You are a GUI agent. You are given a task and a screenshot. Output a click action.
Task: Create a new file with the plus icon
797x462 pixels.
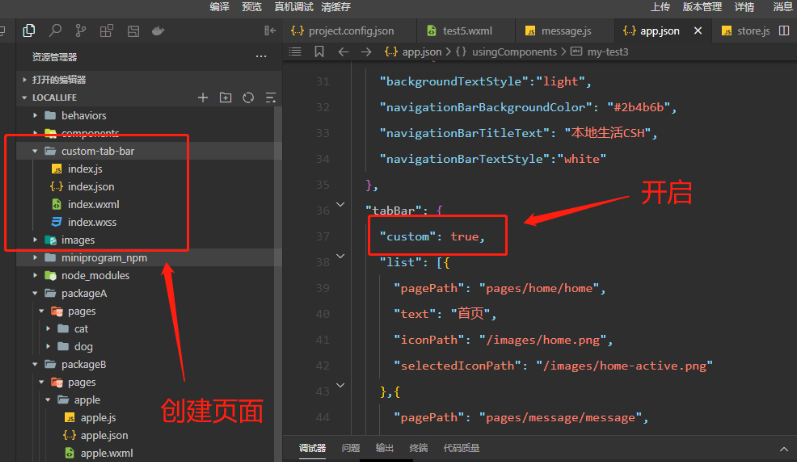tap(203, 98)
